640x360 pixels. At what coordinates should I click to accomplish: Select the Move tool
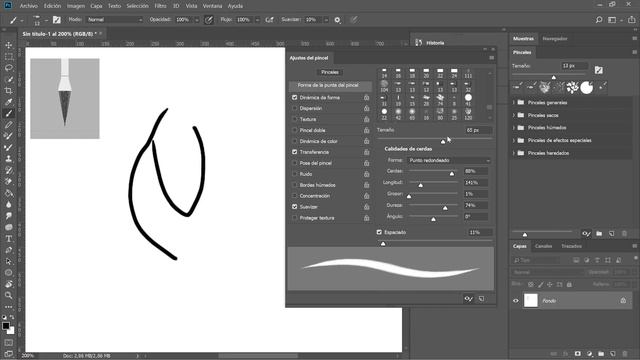coord(9,45)
